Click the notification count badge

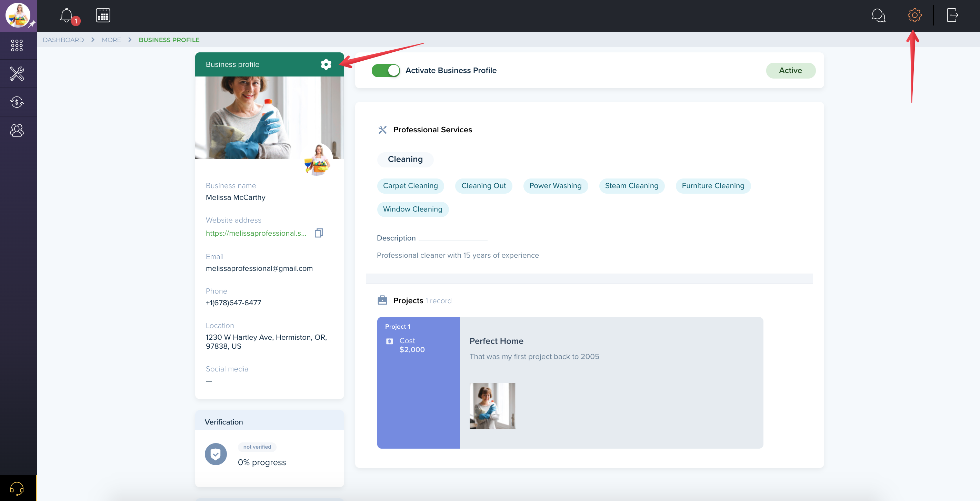pyautogui.click(x=76, y=21)
